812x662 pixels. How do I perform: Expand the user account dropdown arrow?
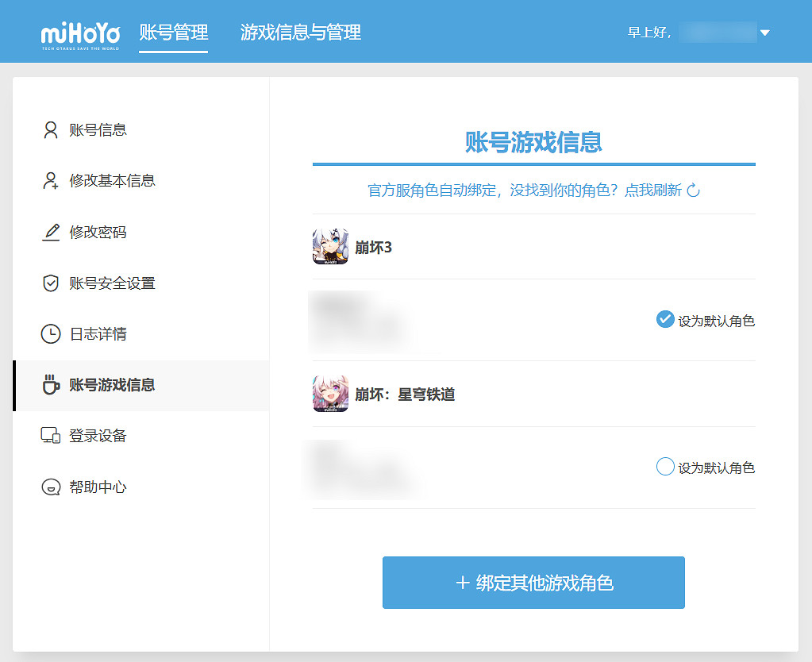point(764,33)
